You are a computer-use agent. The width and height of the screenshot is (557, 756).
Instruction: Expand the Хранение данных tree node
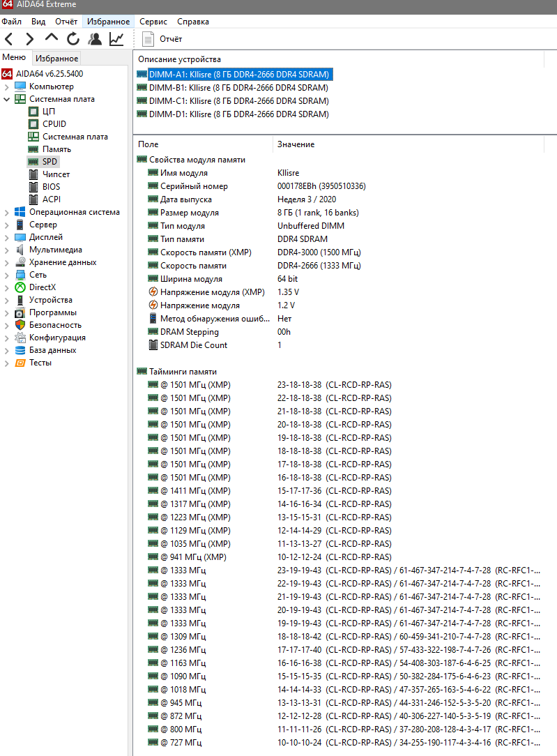(x=6, y=263)
